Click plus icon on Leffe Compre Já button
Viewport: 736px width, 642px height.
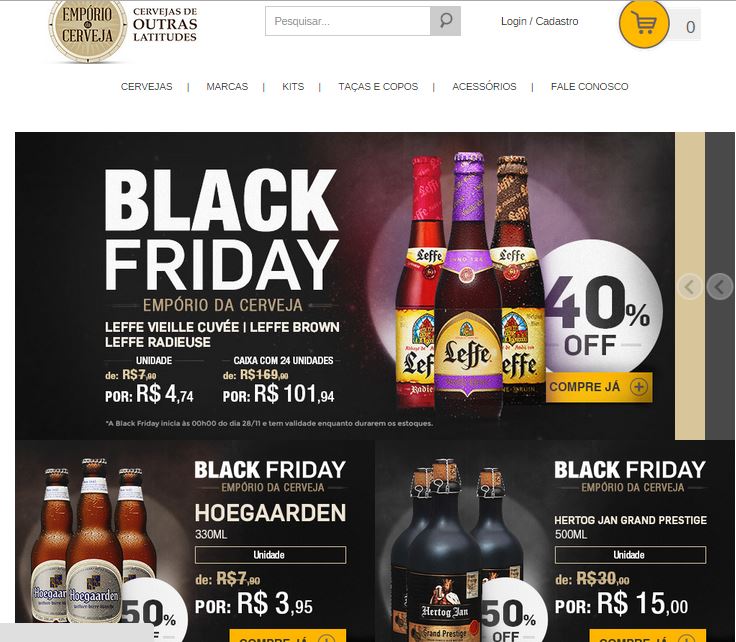[x=639, y=387]
